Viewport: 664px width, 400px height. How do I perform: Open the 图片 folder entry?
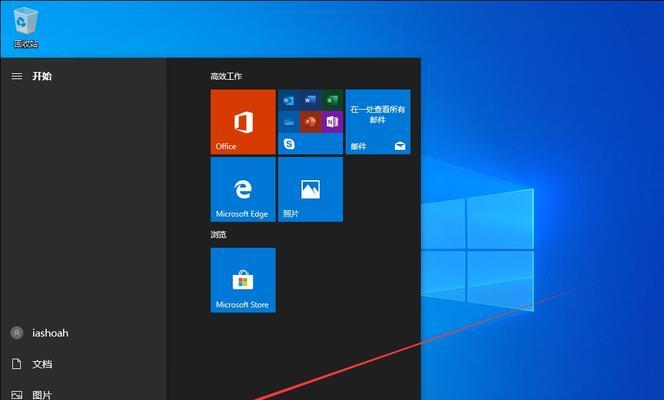coord(42,395)
